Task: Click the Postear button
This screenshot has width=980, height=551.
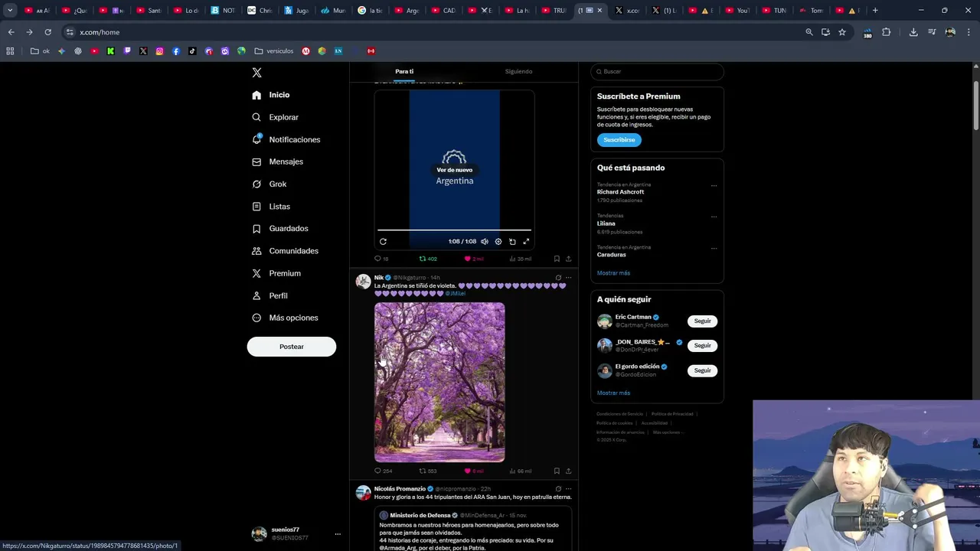Action: [x=292, y=347]
